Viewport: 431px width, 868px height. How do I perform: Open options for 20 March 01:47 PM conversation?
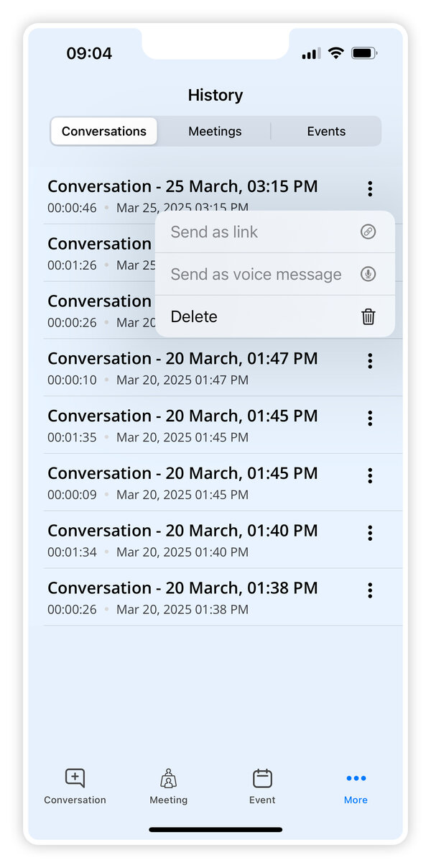(x=370, y=361)
